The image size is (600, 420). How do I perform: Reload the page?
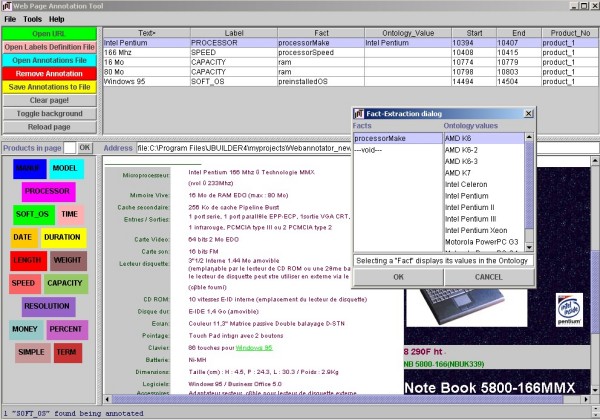48,127
